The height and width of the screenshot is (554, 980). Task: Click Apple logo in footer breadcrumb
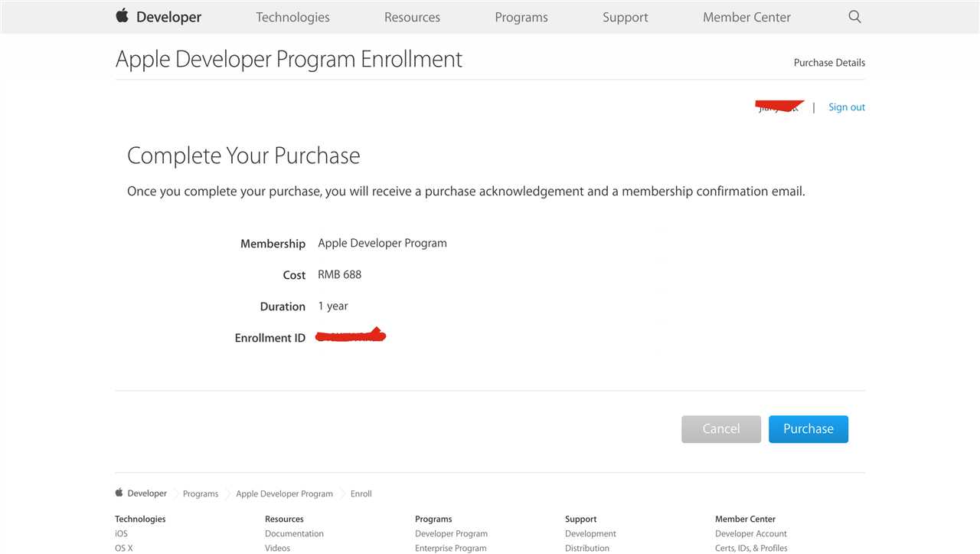click(119, 493)
